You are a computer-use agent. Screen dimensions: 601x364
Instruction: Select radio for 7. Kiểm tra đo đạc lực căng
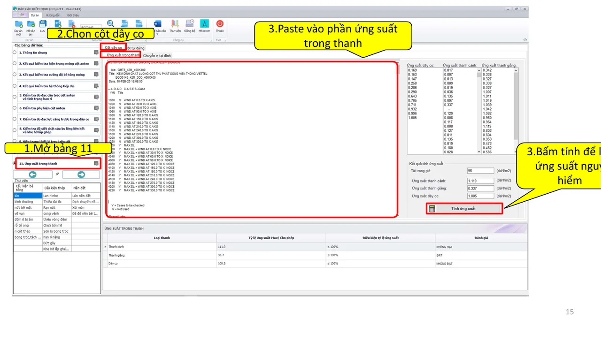coord(15,119)
